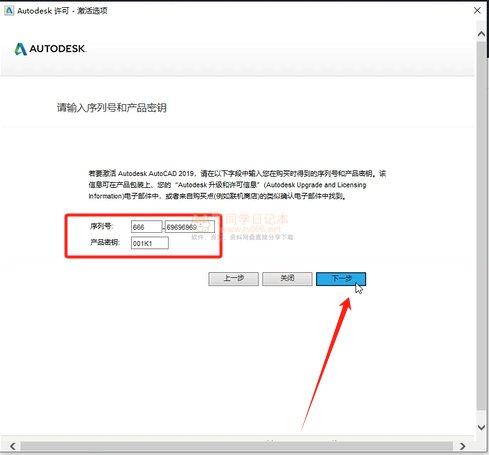Click the product key field 001K1
The height and width of the screenshot is (455, 489).
point(150,243)
